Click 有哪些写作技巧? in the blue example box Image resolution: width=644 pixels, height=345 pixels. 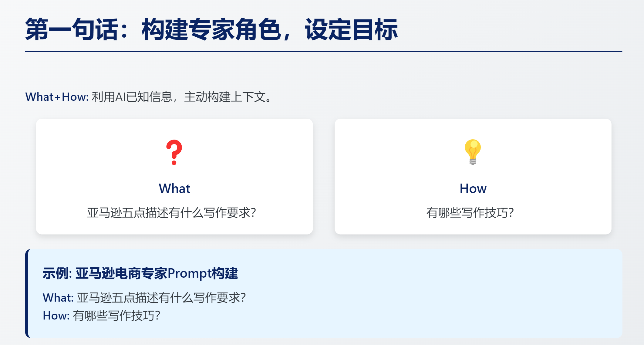(116, 316)
